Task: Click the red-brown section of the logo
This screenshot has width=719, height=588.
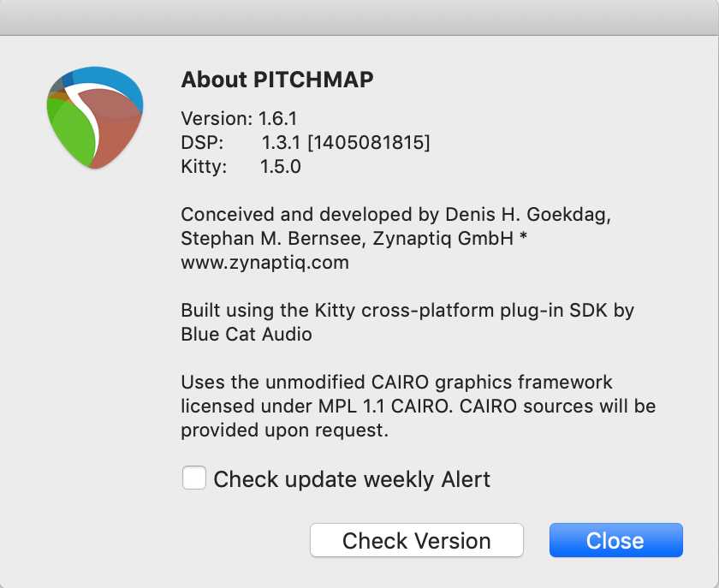Action: pyautogui.click(x=116, y=128)
